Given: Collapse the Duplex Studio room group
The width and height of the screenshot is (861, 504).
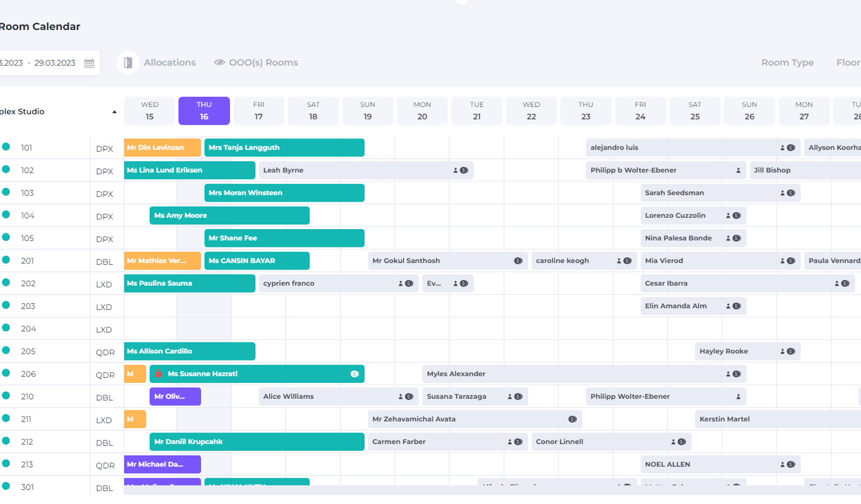Looking at the screenshot, I should (114, 112).
